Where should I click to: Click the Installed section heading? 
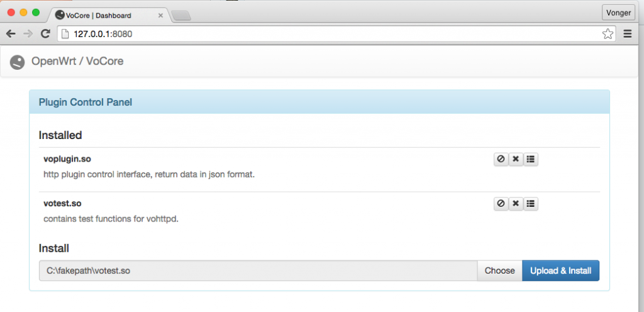pos(60,135)
